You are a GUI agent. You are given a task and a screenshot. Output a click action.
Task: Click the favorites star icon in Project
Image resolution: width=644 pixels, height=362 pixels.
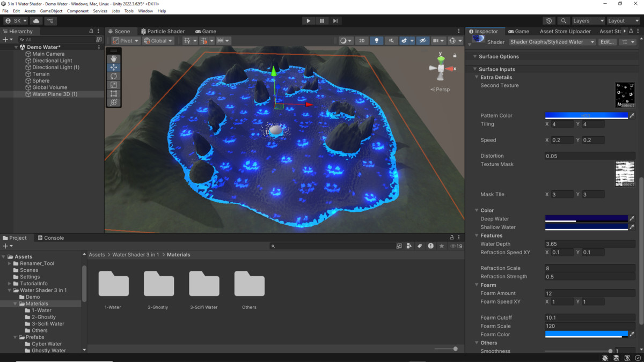tap(442, 246)
